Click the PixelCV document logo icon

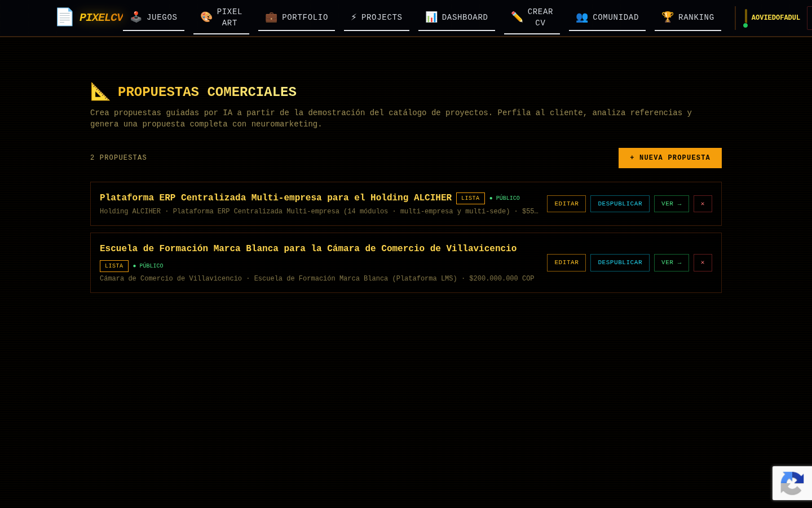click(65, 17)
